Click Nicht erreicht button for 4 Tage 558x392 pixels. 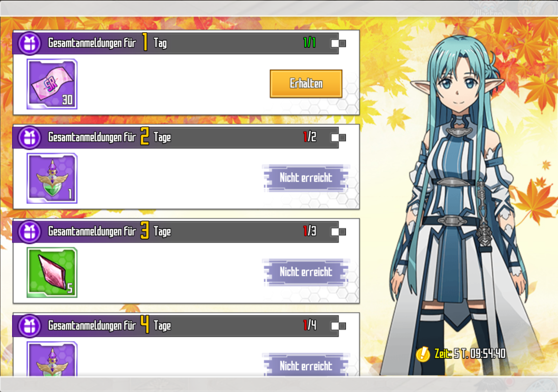point(306,365)
